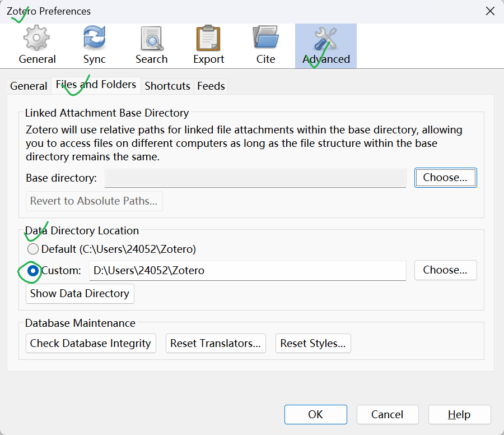Click the Show Data Directory button
Image resolution: width=504 pixels, height=435 pixels.
(x=80, y=294)
